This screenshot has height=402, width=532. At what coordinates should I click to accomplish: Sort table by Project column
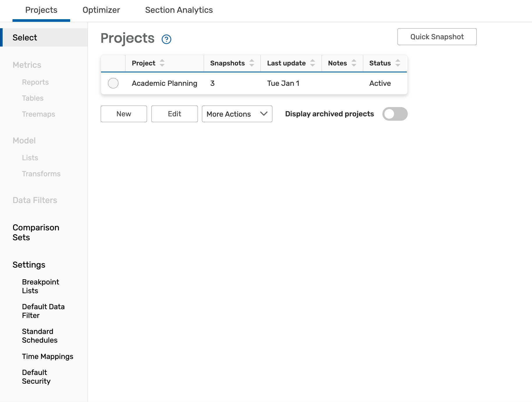pyautogui.click(x=162, y=63)
